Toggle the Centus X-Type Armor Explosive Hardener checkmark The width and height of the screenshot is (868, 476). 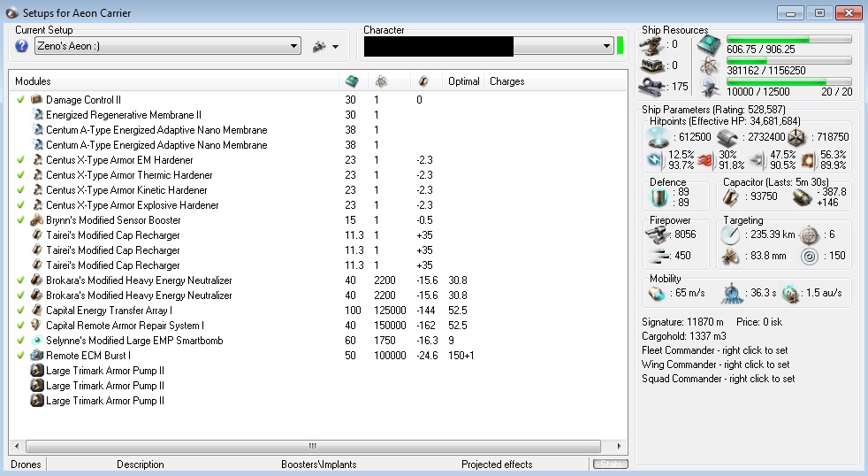20,204
